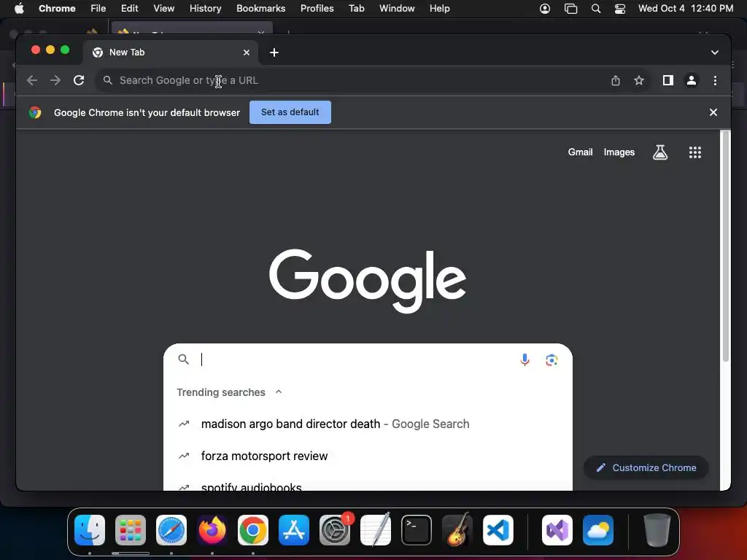
Task: Open Control Center in the menu bar
Action: pyautogui.click(x=620, y=9)
